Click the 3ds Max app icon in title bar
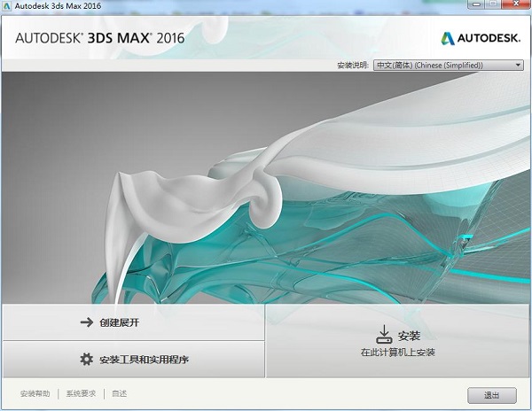The width and height of the screenshot is (532, 411). [x=8, y=7]
